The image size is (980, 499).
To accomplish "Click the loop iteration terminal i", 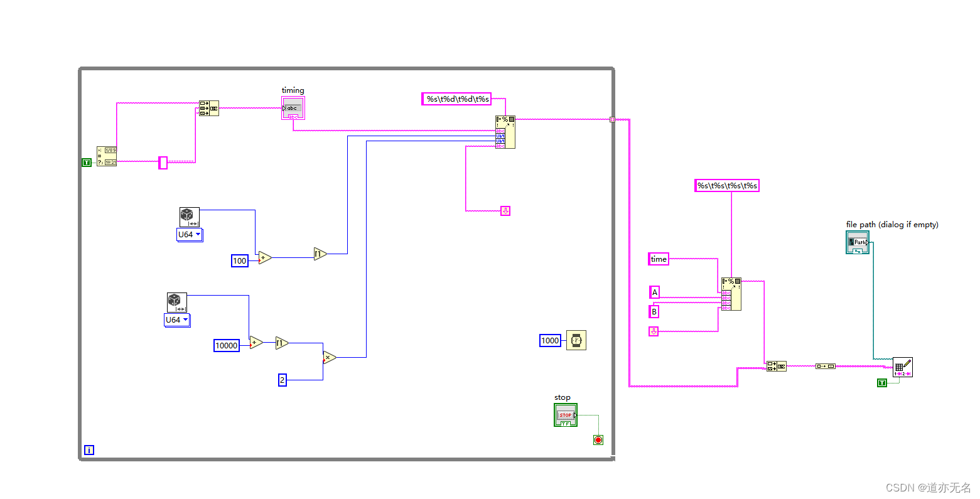I will tap(89, 450).
